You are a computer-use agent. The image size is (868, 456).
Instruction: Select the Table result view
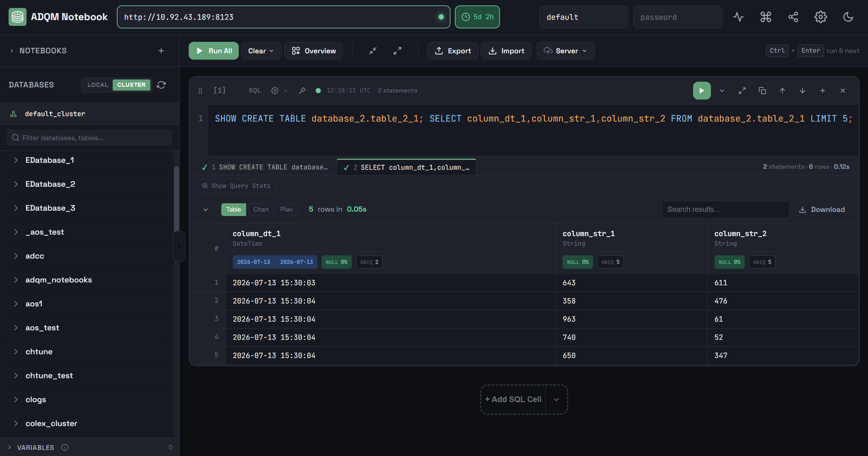pyautogui.click(x=233, y=209)
